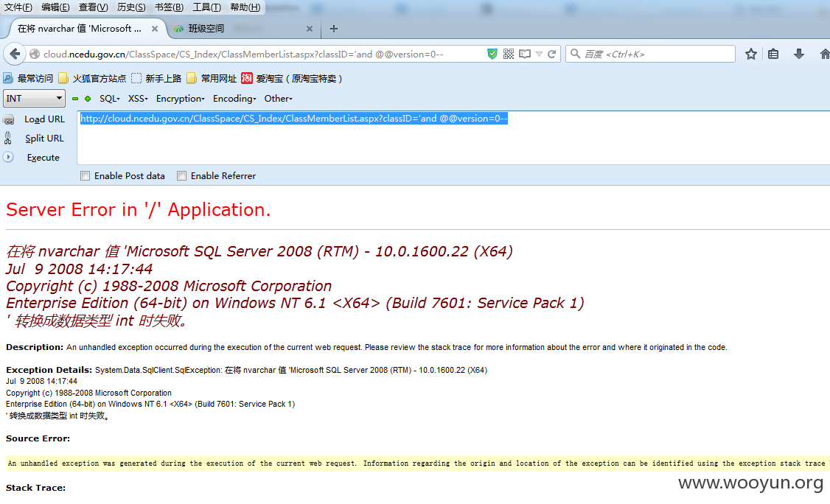Viewport: 830px width, 504px height.
Task: Toggle reader view book icon
Action: pyautogui.click(x=525, y=54)
